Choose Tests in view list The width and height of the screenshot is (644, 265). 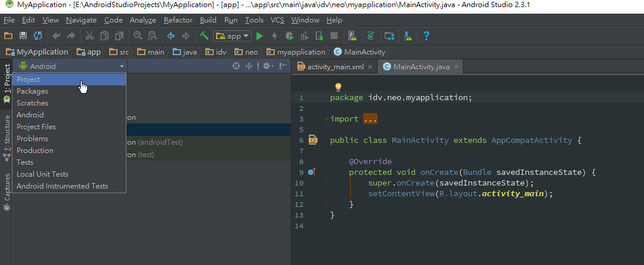pyautogui.click(x=69, y=162)
